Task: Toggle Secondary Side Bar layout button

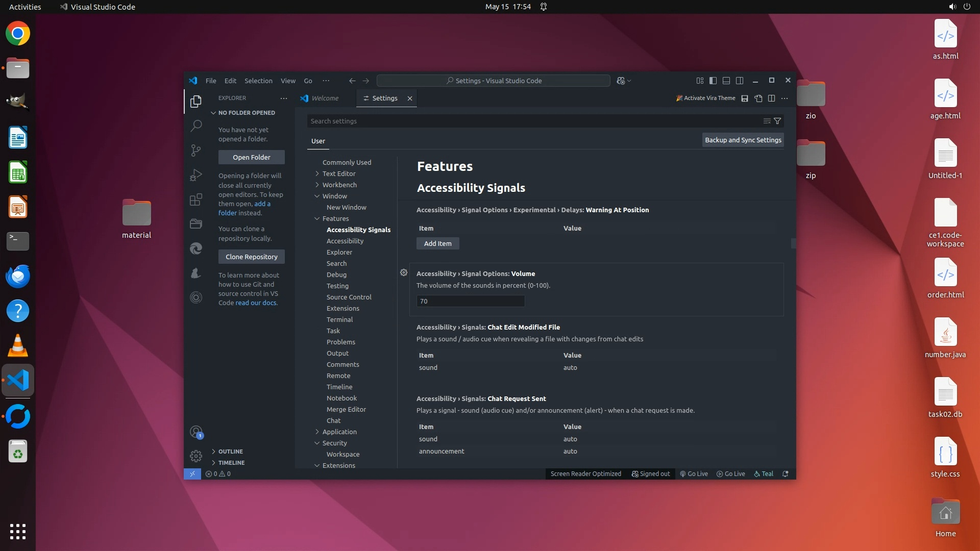Action: pos(740,81)
